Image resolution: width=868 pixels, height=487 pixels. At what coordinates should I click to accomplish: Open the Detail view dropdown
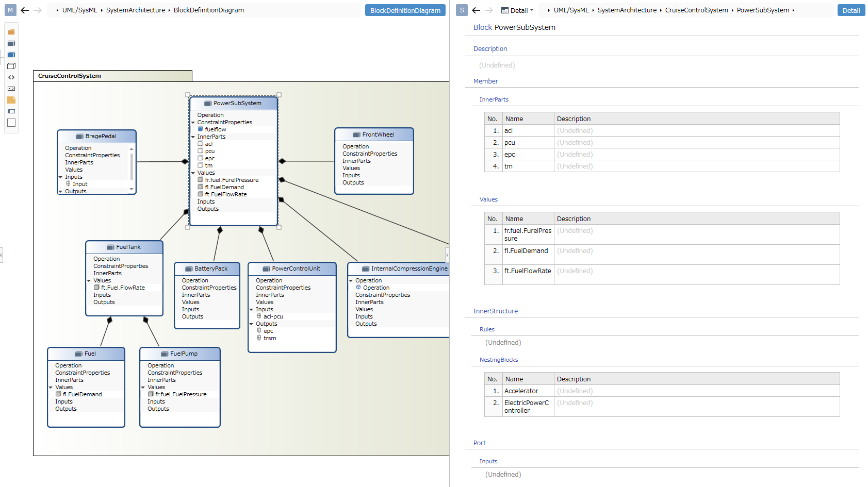tap(517, 10)
